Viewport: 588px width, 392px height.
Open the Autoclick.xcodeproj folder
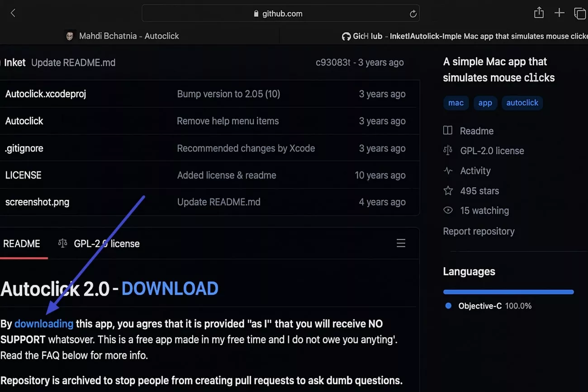point(46,94)
